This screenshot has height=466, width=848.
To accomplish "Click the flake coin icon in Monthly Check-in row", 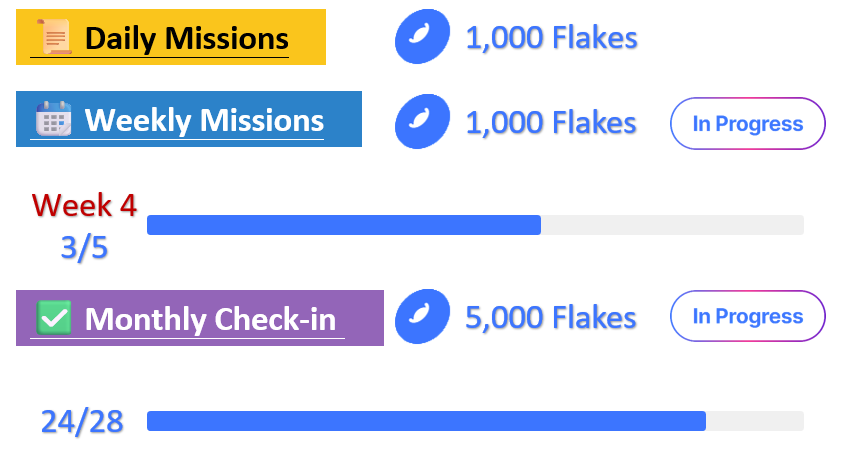I will coord(422,317).
